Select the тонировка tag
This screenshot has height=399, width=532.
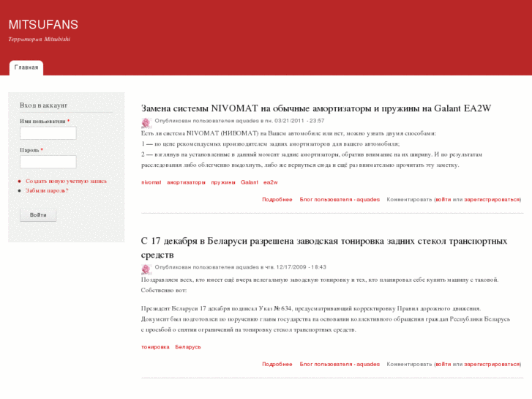pyautogui.click(x=155, y=347)
